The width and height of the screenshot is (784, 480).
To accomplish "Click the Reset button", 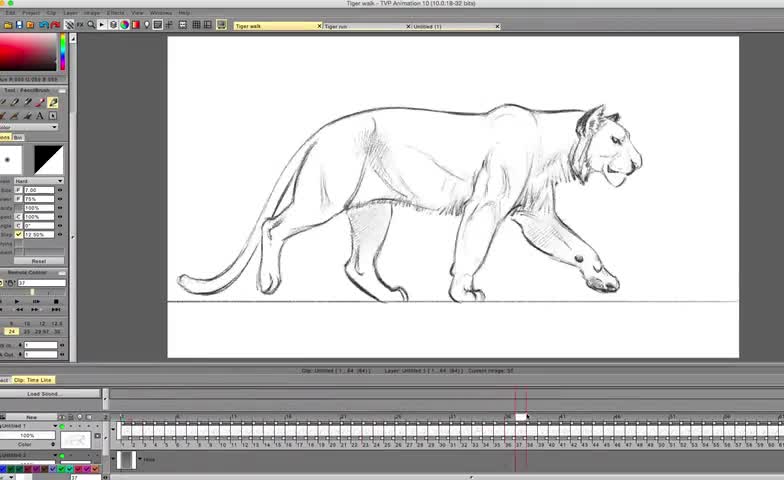I will coord(38,261).
